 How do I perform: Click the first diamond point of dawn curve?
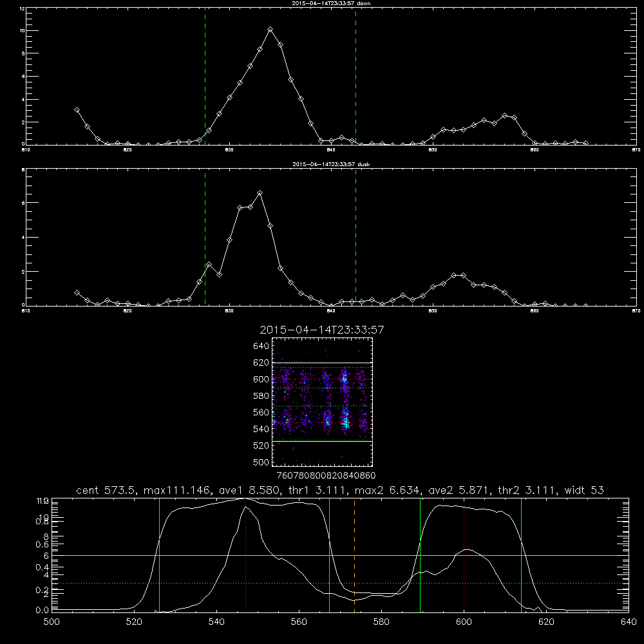(77, 110)
